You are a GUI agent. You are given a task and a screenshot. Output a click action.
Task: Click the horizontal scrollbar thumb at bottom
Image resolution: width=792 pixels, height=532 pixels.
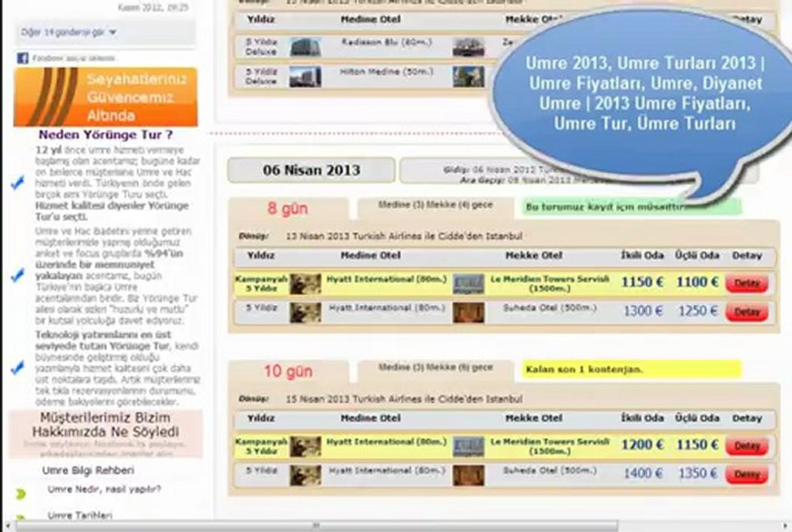pos(316,526)
